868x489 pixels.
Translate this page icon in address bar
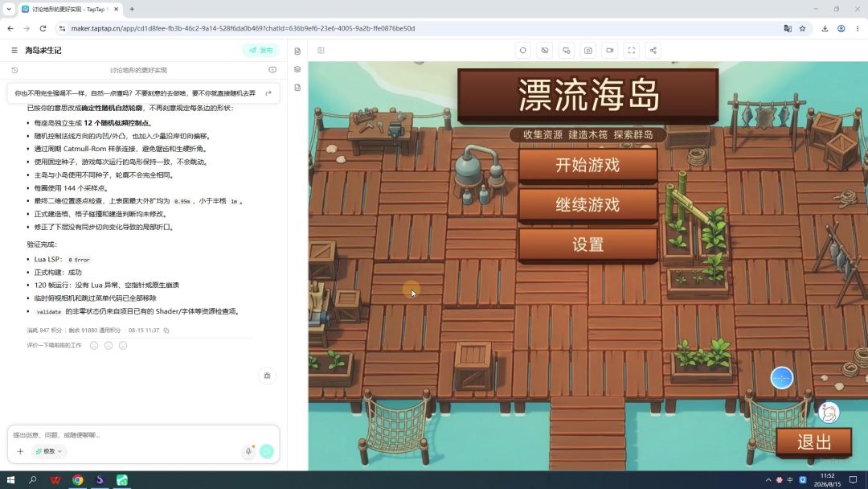(787, 28)
